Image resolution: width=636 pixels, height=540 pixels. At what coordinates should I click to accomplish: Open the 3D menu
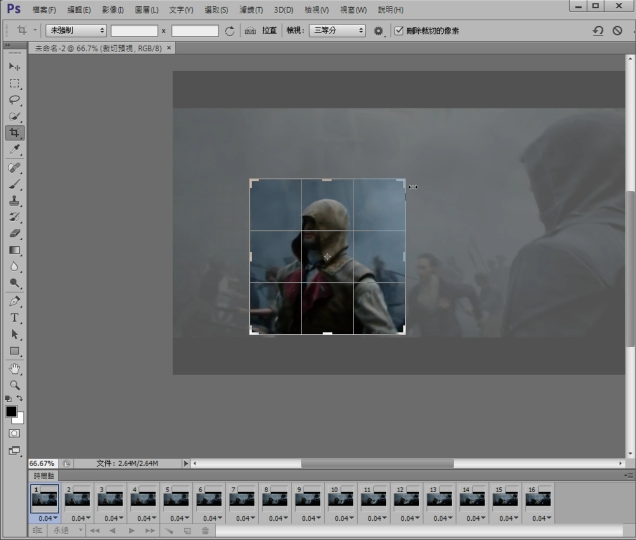283,10
